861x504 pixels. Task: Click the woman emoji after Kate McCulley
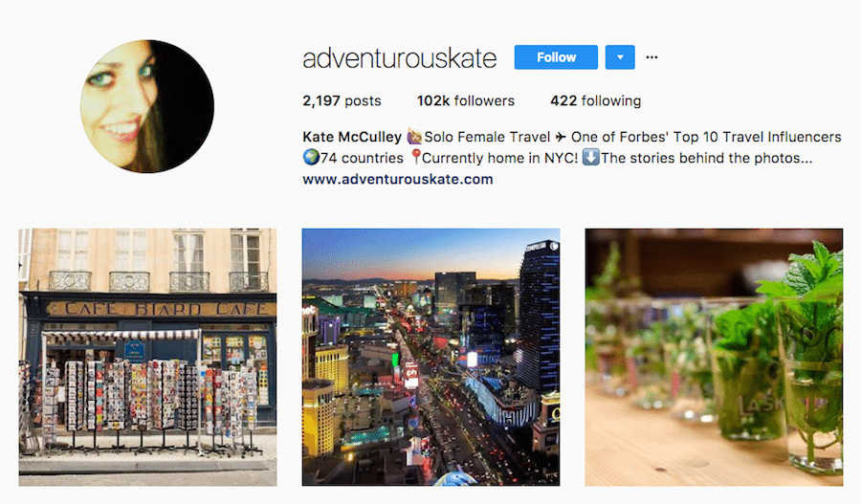pyautogui.click(x=414, y=136)
